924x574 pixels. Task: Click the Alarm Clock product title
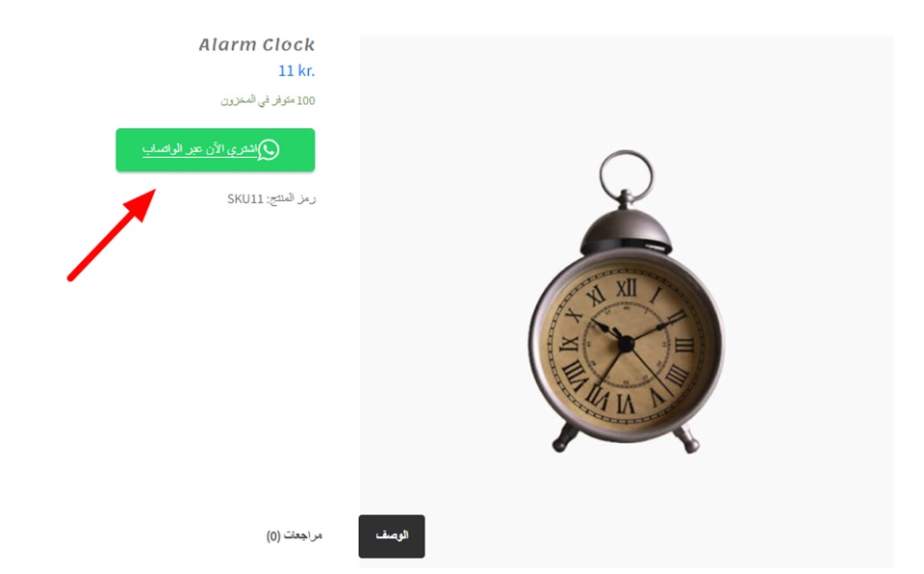[x=257, y=44]
